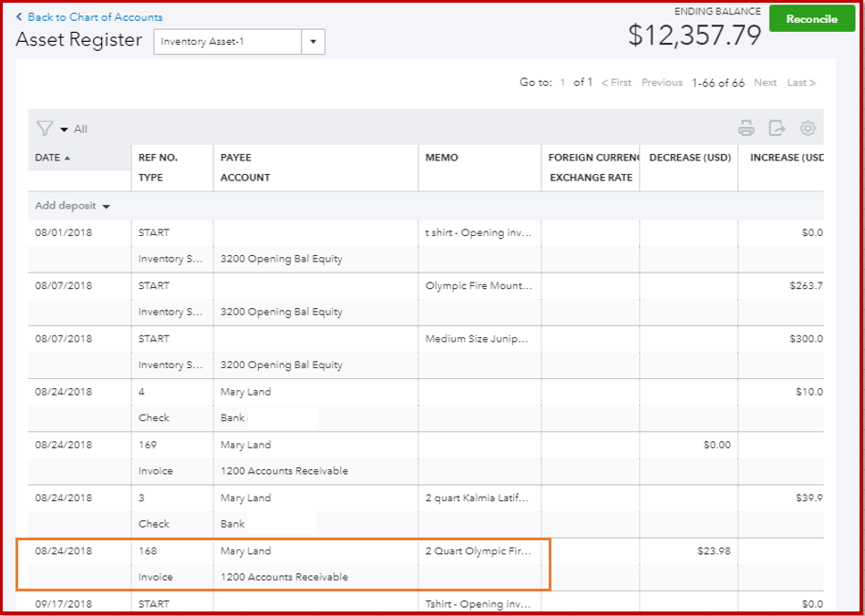Click the EXCHANGE RATE column subheader

(x=591, y=178)
